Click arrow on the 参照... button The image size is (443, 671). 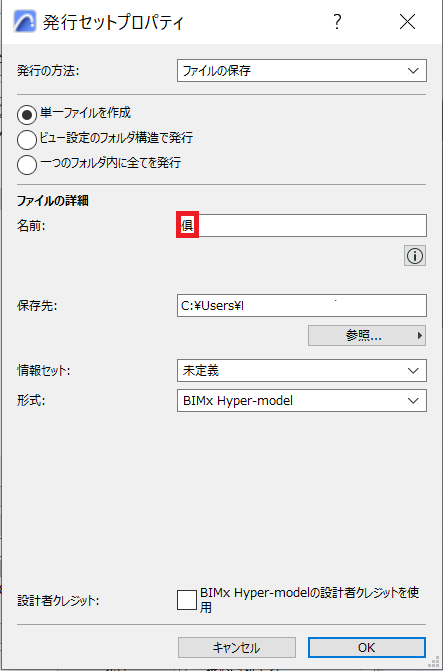tap(420, 336)
